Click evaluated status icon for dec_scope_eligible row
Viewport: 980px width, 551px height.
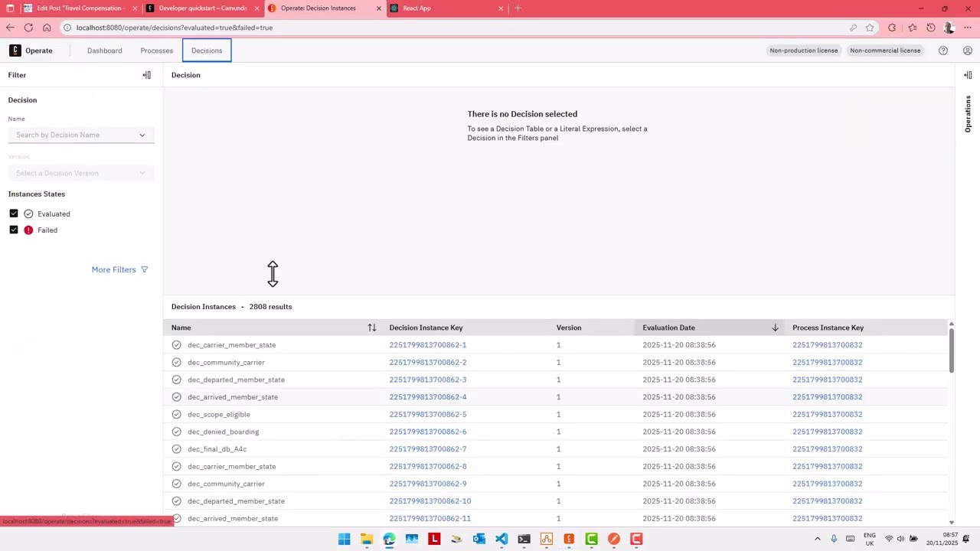pyautogui.click(x=177, y=414)
